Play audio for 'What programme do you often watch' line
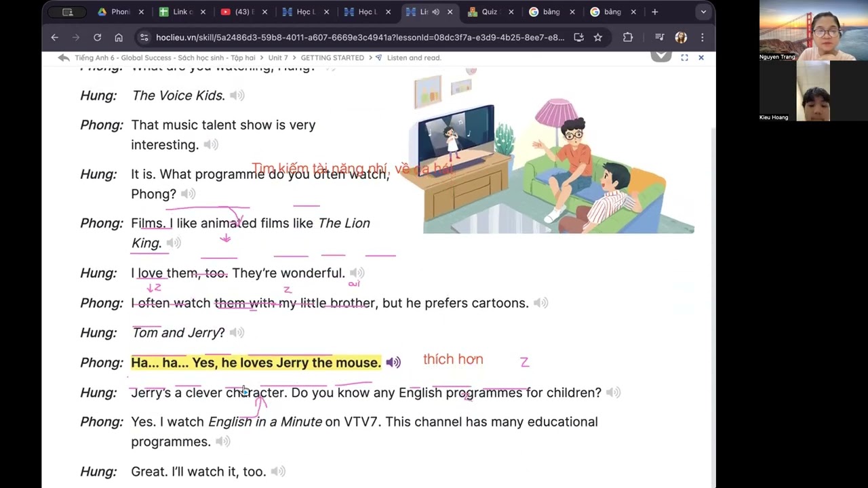The height and width of the screenshot is (488, 868). point(188,194)
